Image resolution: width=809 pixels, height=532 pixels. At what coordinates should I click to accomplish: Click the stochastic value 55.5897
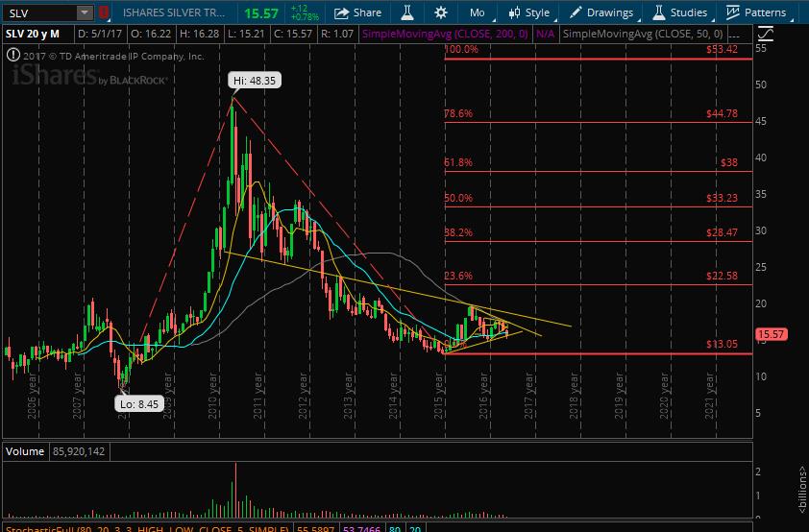pos(317,529)
